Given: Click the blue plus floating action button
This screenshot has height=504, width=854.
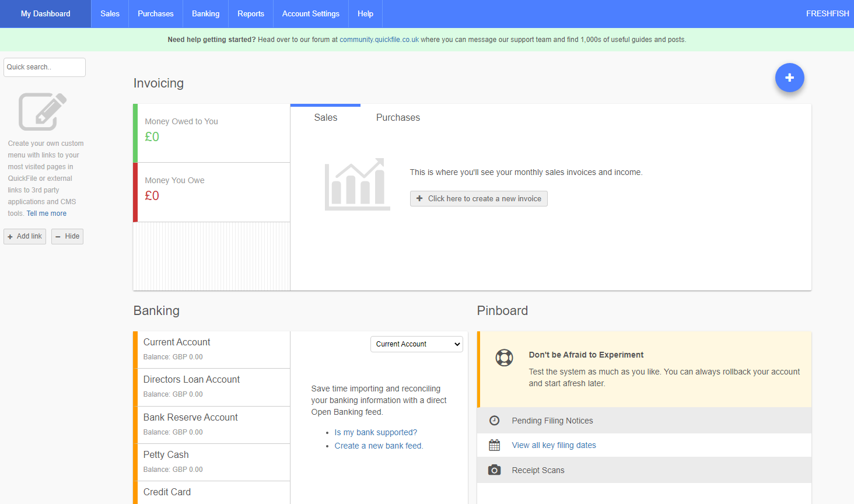Looking at the screenshot, I should point(789,78).
